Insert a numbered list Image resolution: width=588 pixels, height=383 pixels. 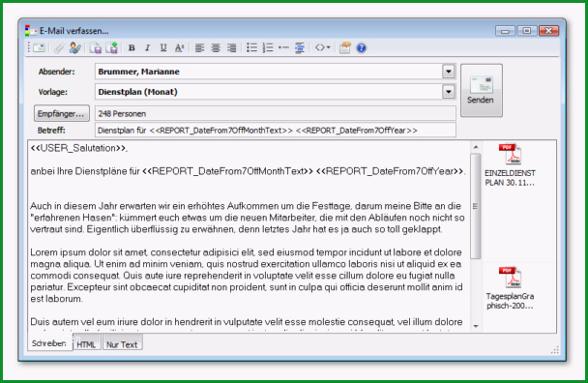pyautogui.click(x=268, y=48)
